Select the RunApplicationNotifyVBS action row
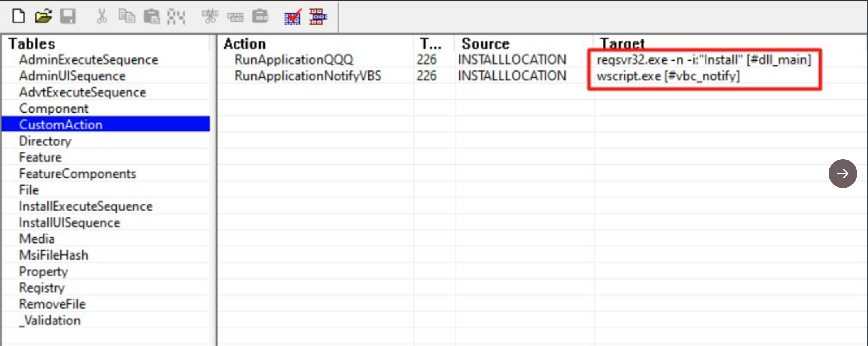This screenshot has height=346, width=868. click(307, 76)
